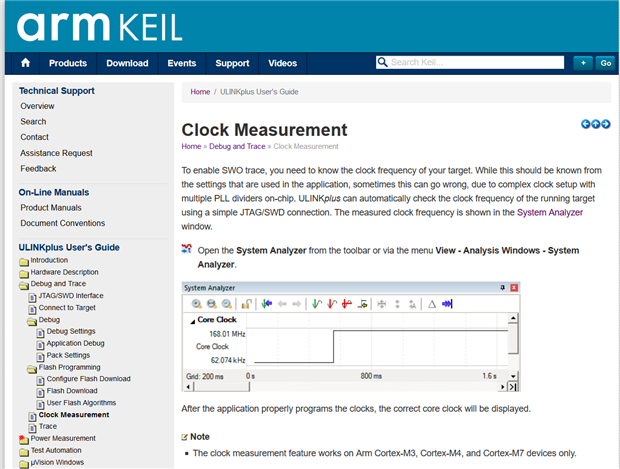Open Application Debug page
Viewport: 620px width, 469px height.
(x=76, y=343)
